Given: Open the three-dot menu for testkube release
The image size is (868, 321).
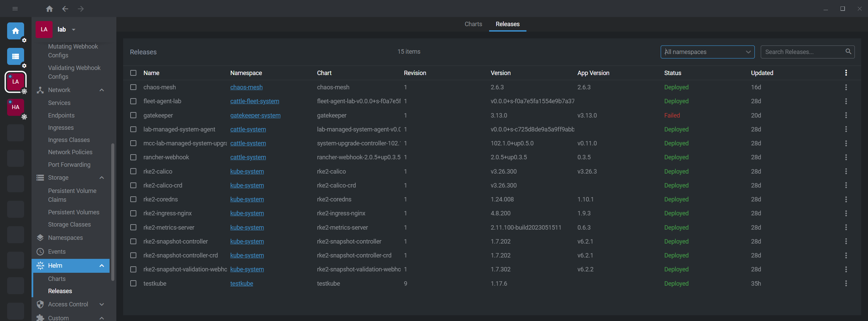Looking at the screenshot, I should point(846,284).
